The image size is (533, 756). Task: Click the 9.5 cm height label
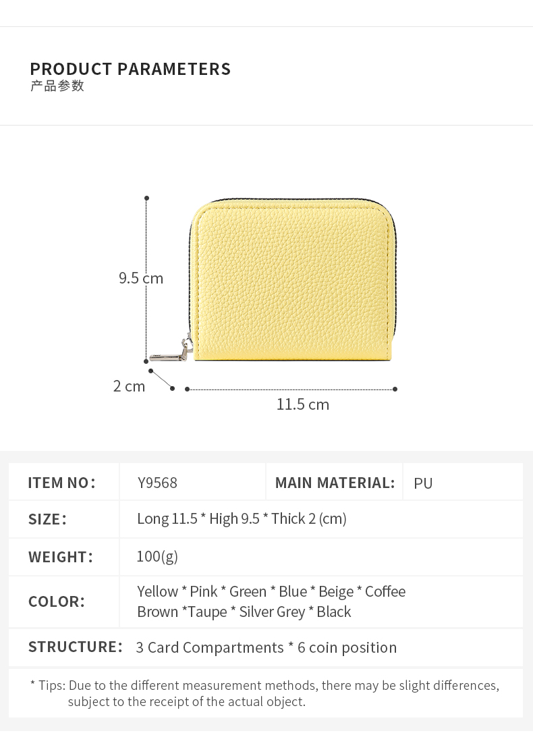pyautogui.click(x=141, y=278)
